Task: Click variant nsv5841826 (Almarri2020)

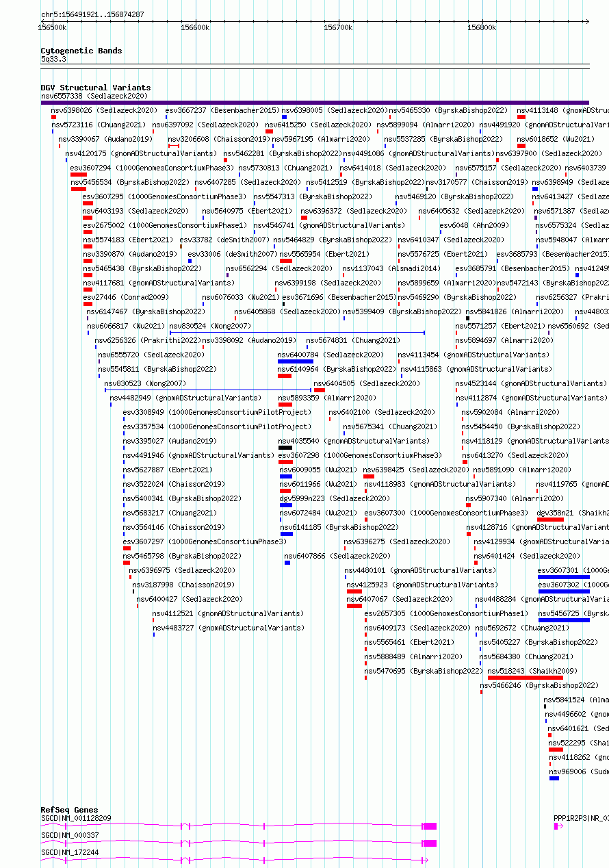Action: tap(515, 311)
